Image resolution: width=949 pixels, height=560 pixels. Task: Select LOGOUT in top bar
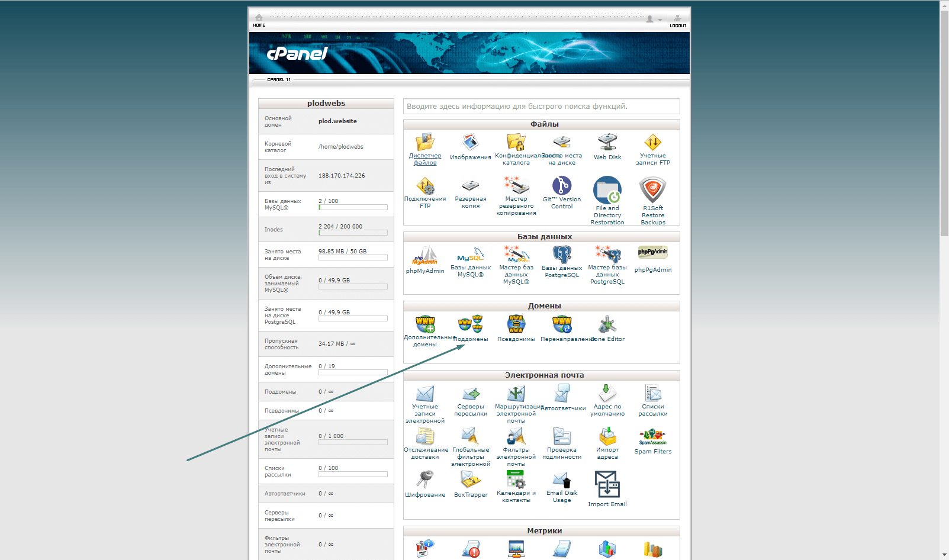pos(678,21)
